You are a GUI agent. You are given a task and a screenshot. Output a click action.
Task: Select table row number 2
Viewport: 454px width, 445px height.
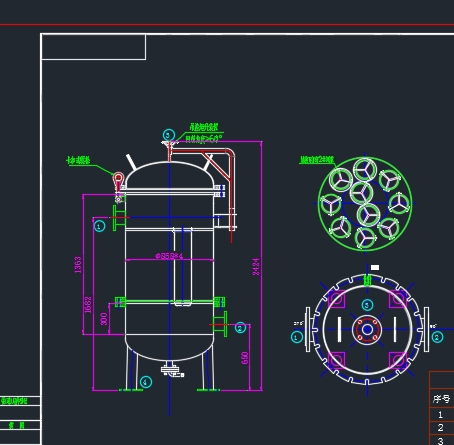pos(442,428)
